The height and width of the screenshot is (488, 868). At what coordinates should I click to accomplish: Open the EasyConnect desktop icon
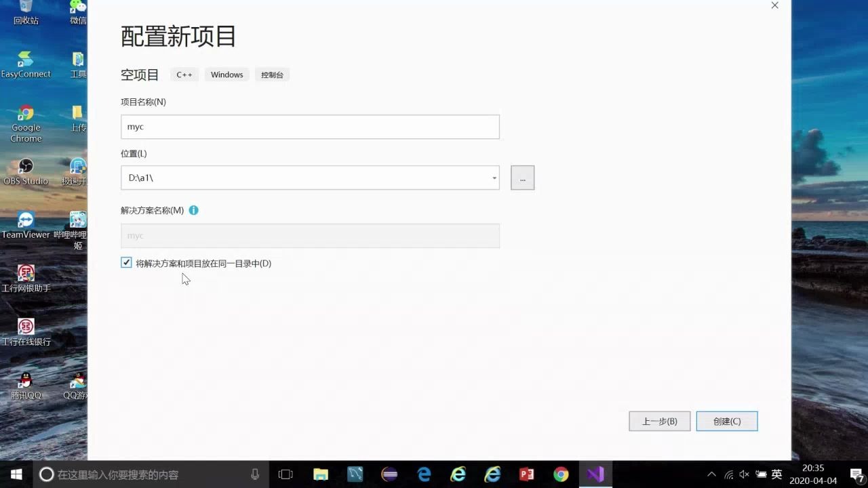click(26, 65)
